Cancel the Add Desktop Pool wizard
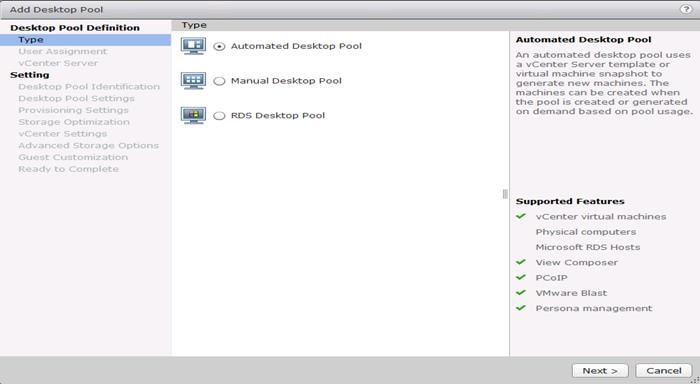This screenshot has width=700, height=384. [x=664, y=371]
